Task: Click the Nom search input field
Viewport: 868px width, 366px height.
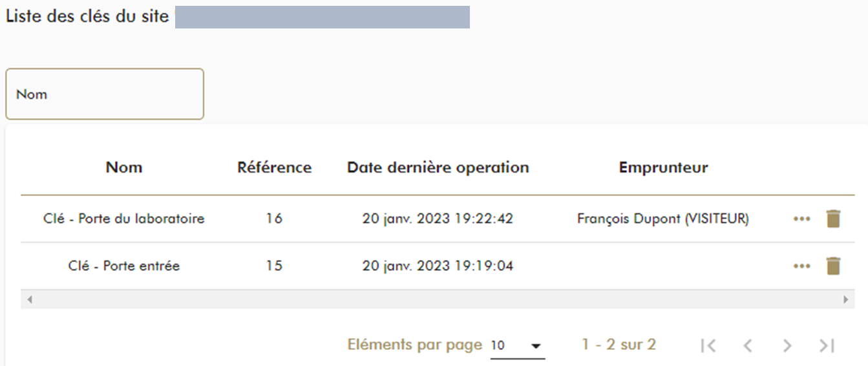Action: (105, 94)
